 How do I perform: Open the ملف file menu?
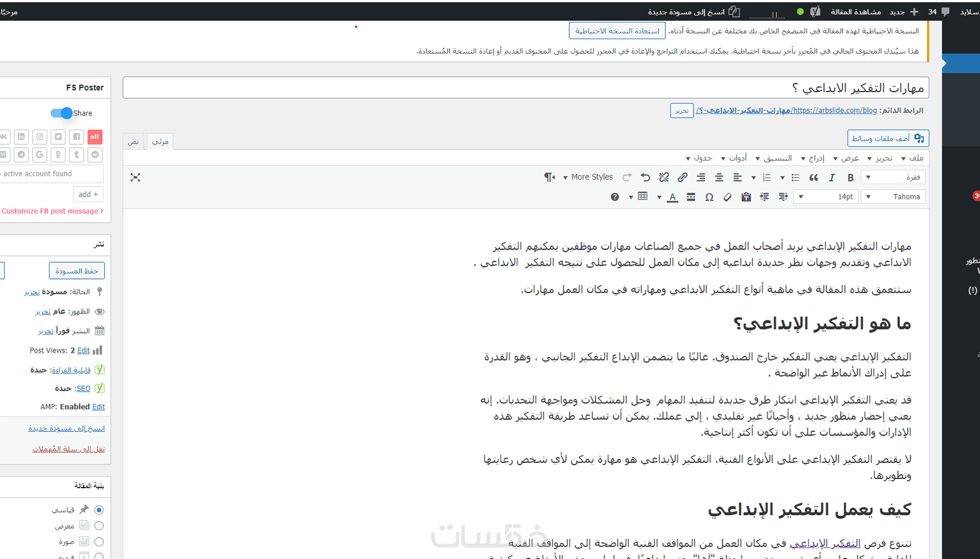912,158
